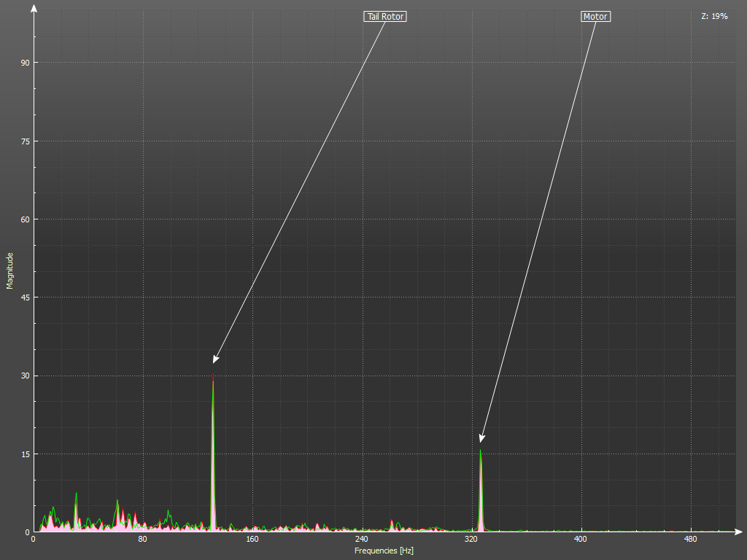Select the Z: 19% indicator text
The image size is (747, 560).
coord(714,16)
